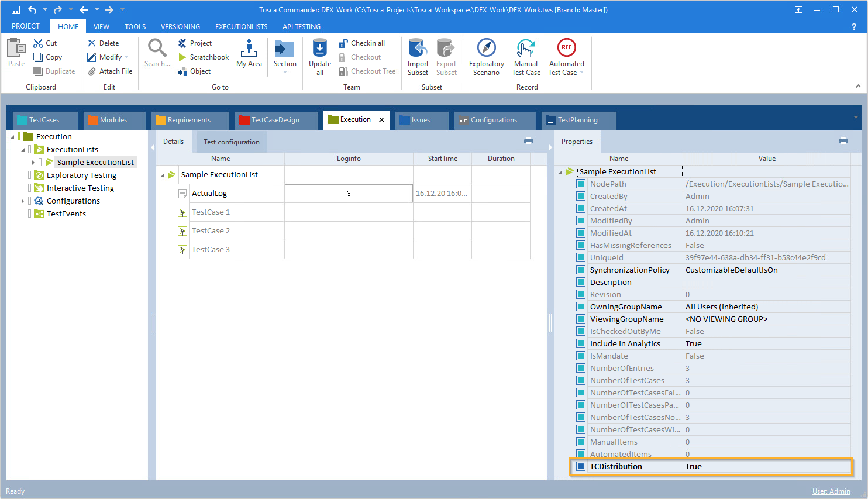Expand the Sample ExecutionList tree node
This screenshot has height=499, width=868.
(x=33, y=162)
